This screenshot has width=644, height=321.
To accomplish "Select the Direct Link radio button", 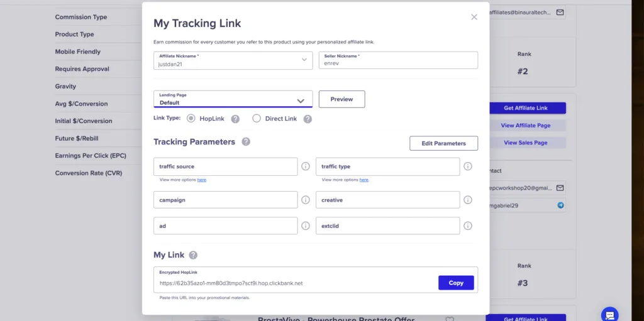I will [x=257, y=119].
